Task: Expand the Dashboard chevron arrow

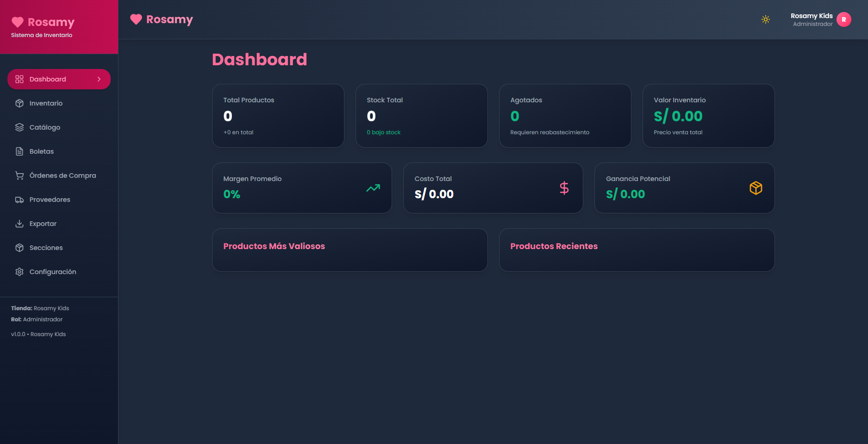Action: pos(99,79)
